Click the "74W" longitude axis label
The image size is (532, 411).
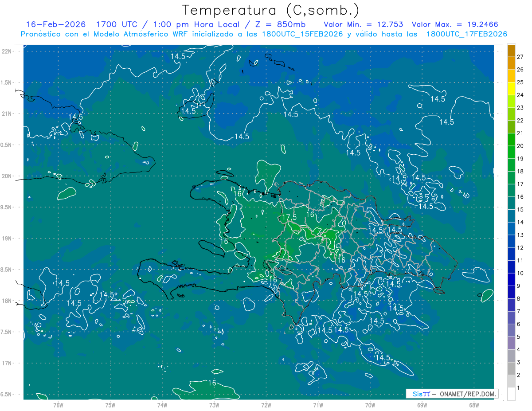pos(162,405)
